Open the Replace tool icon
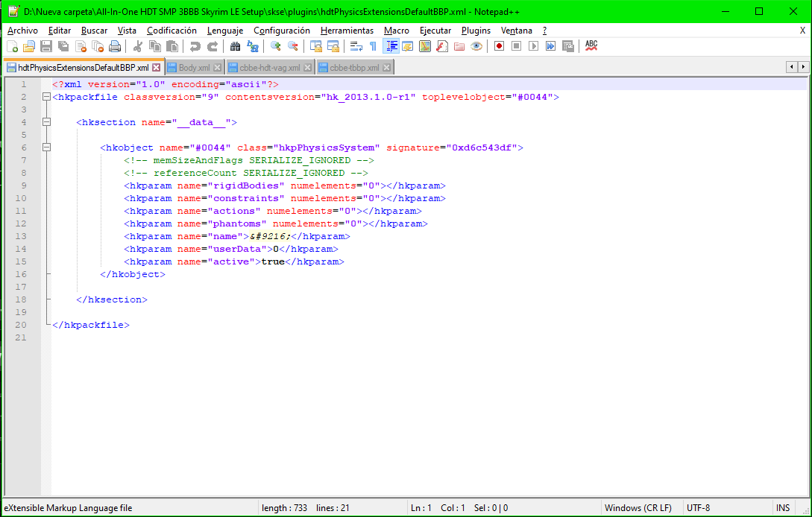The height and width of the screenshot is (517, 812). (x=253, y=47)
